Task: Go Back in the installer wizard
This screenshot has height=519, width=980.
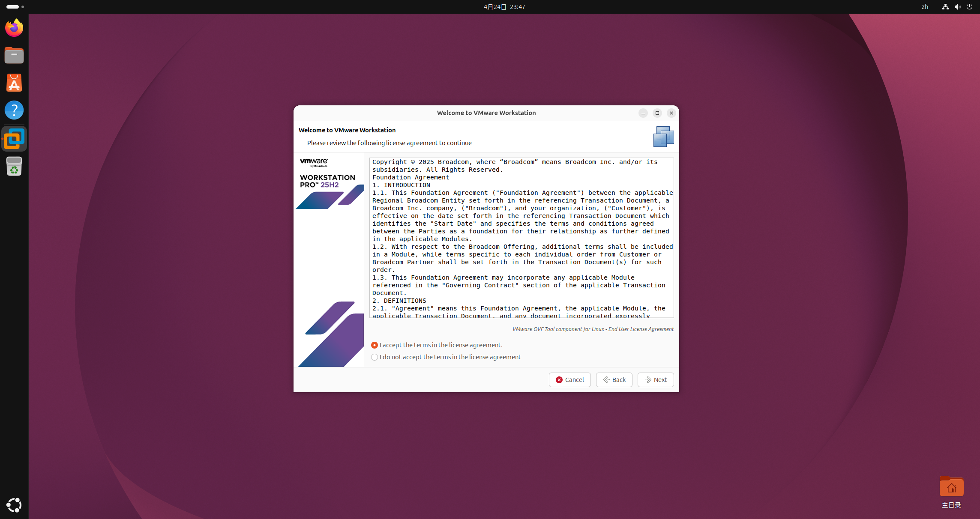Action: (614, 380)
